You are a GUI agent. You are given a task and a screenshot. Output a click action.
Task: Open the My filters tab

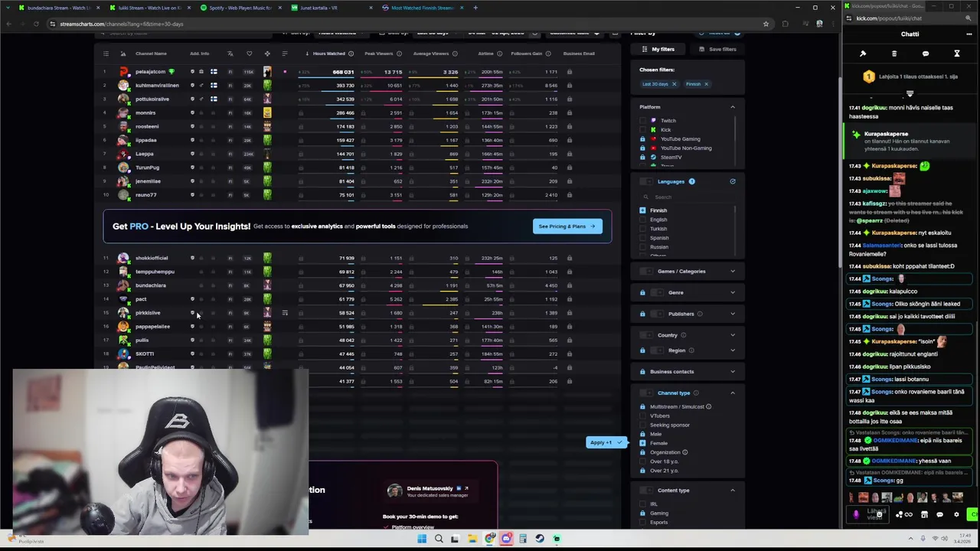658,49
